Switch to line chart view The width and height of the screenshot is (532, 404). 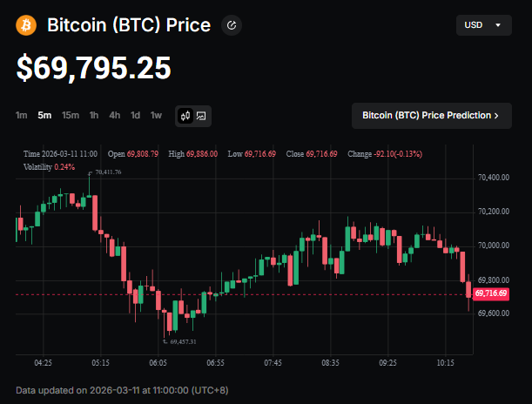click(201, 115)
